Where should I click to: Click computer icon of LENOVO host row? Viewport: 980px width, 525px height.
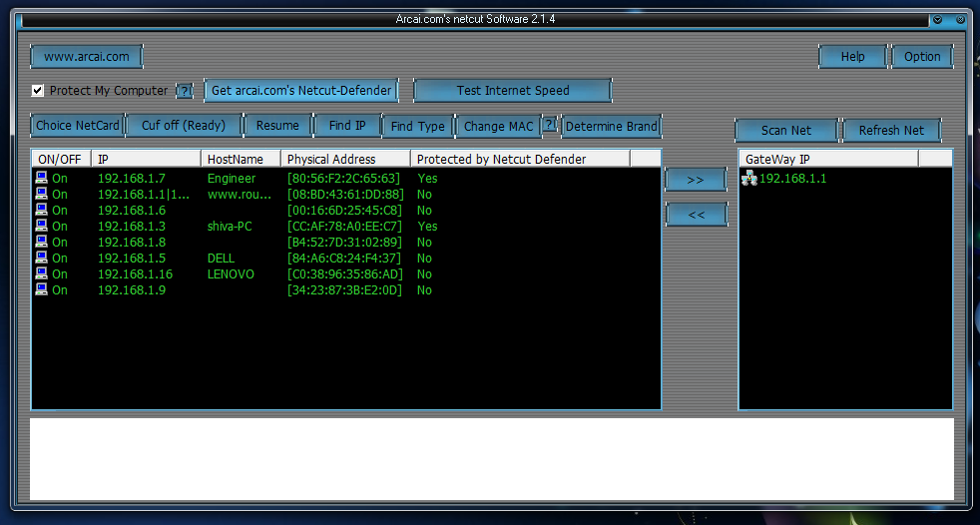point(41,273)
